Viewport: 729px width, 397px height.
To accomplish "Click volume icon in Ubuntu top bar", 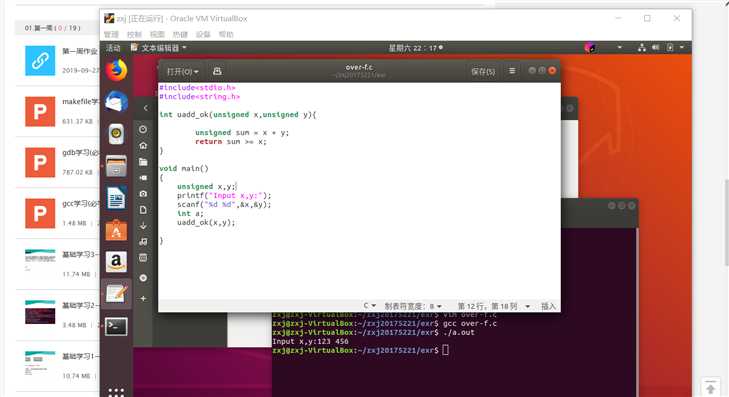I will (x=656, y=47).
